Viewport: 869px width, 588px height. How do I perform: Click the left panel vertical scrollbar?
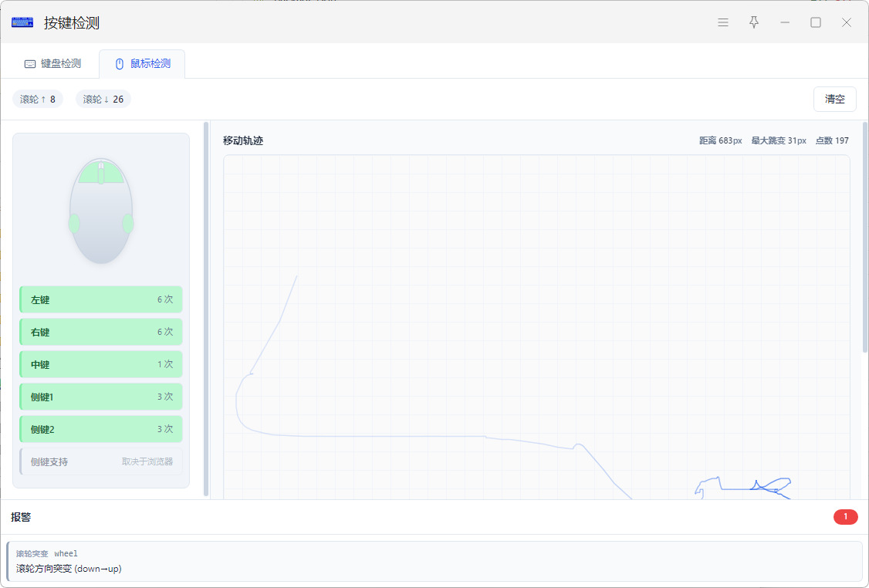(206, 309)
